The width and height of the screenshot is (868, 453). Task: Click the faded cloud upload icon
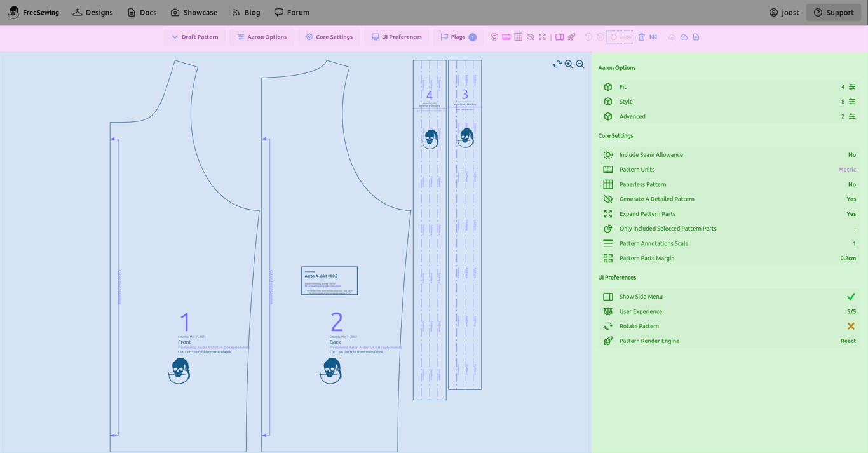pos(672,37)
